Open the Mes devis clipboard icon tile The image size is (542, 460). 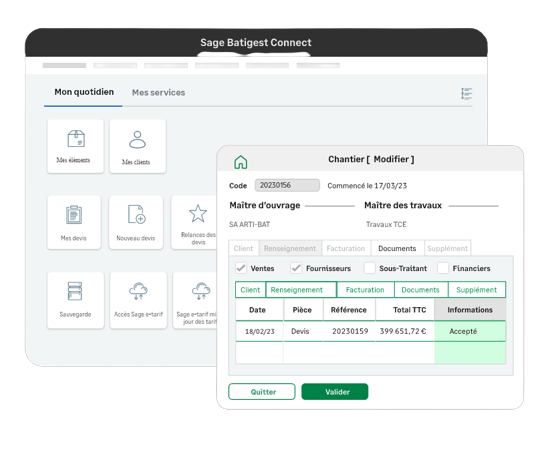pyautogui.click(x=74, y=222)
